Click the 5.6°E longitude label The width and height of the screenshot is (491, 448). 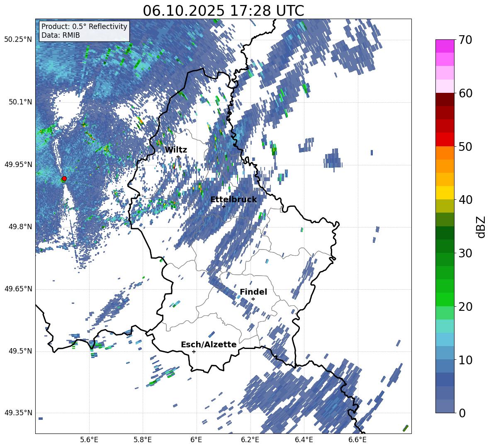[x=89, y=440]
